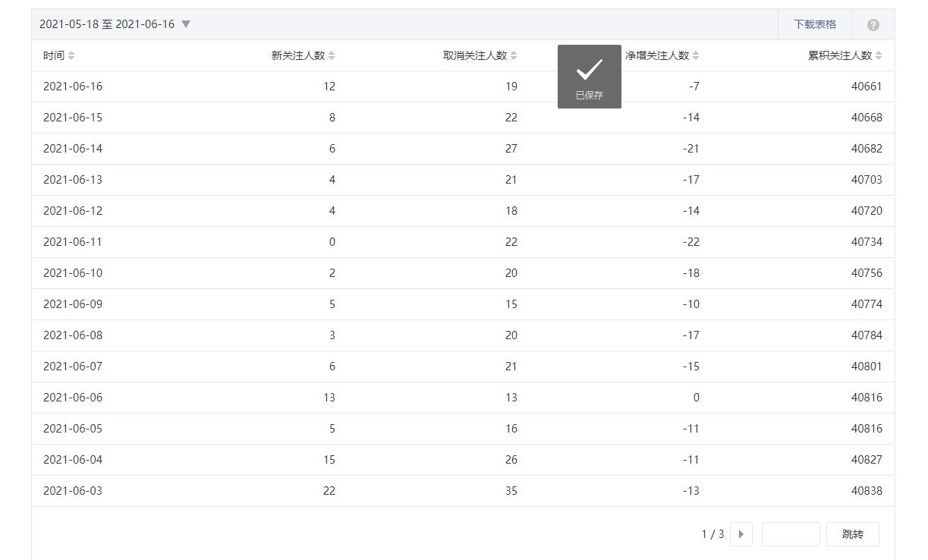928x560 pixels.
Task: Select the 2021-06-11 row
Action: coord(463,242)
